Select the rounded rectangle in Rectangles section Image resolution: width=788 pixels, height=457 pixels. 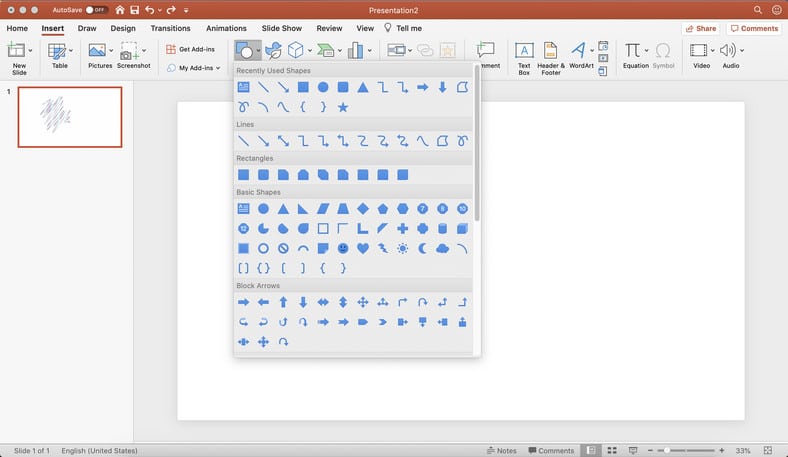263,175
